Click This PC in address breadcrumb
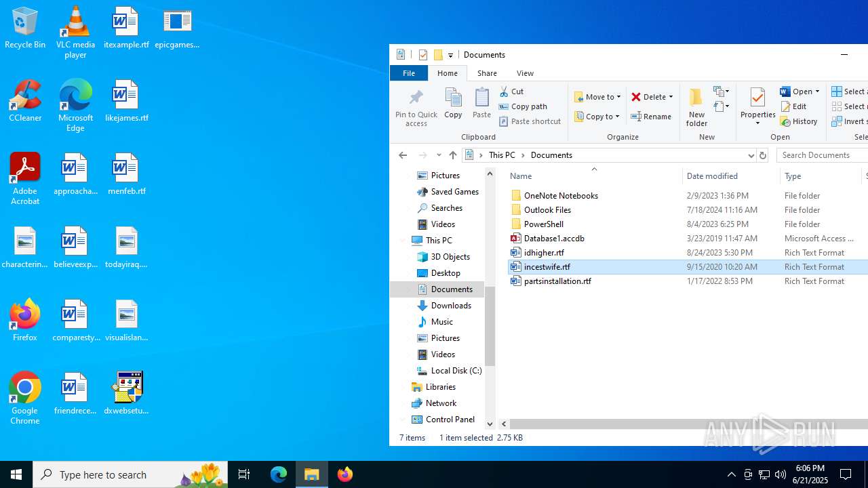Image resolution: width=868 pixels, height=488 pixels. (502, 155)
